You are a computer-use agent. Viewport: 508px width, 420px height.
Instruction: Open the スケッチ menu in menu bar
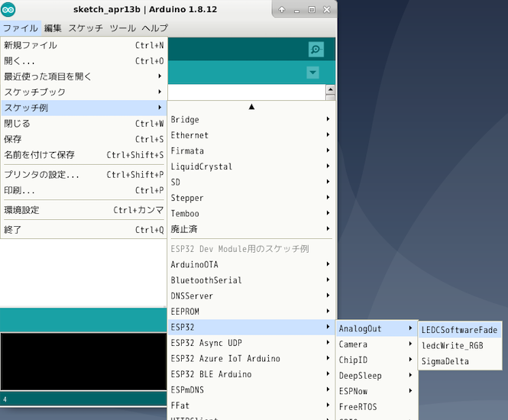(x=86, y=28)
